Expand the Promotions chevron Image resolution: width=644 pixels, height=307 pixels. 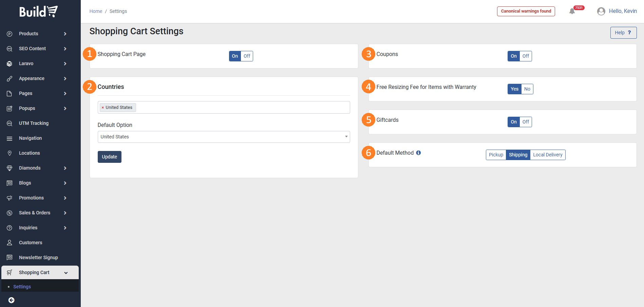[65, 198]
